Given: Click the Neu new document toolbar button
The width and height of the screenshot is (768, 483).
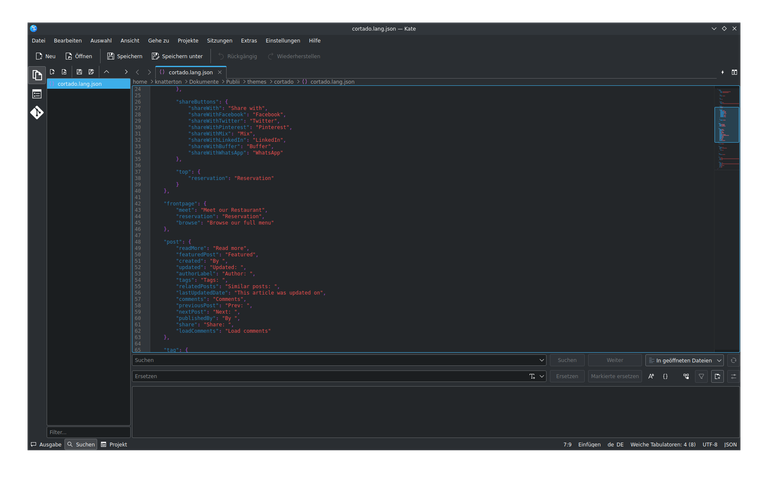Looking at the screenshot, I should tap(45, 56).
